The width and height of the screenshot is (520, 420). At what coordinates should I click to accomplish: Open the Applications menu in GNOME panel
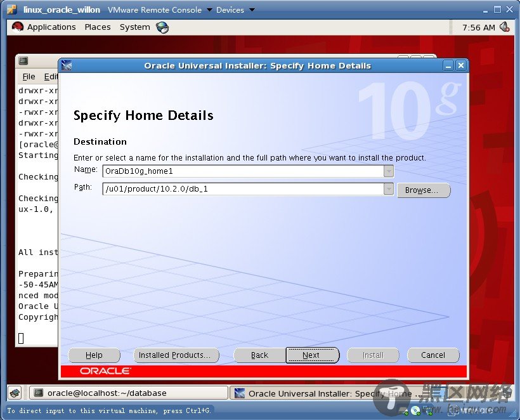[x=51, y=27]
